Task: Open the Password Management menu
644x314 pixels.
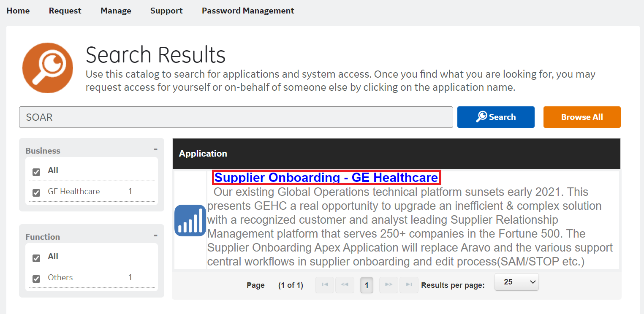Action: click(x=248, y=11)
